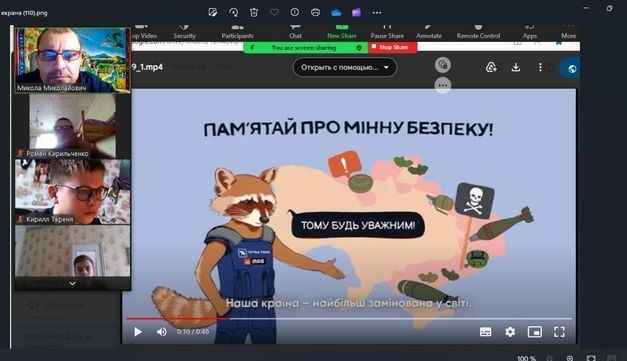Download the 9_1.mp4 video

[x=516, y=67]
